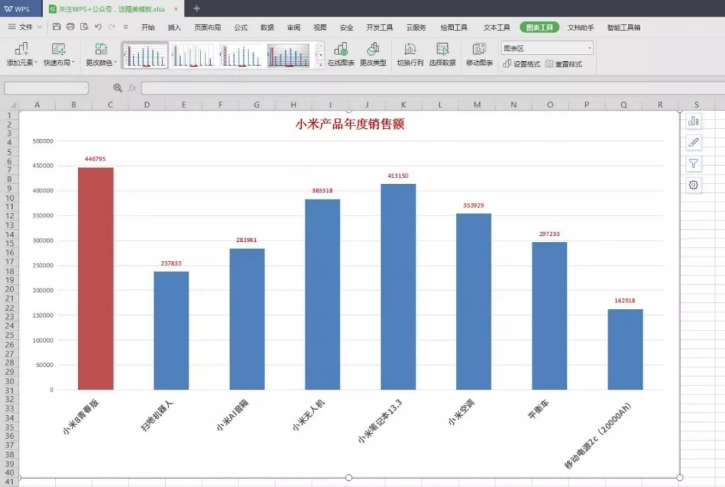Click the chart title 小米产品年度销售额

tap(350, 124)
